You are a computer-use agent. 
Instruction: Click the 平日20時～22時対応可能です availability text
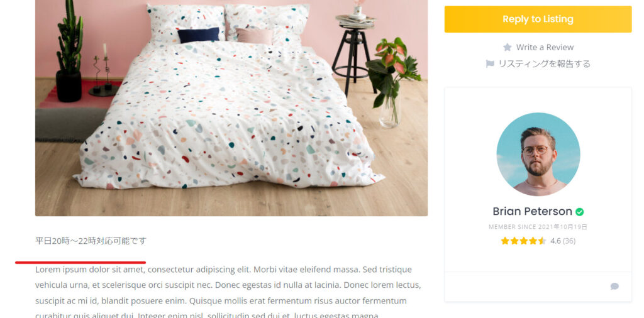click(x=91, y=241)
